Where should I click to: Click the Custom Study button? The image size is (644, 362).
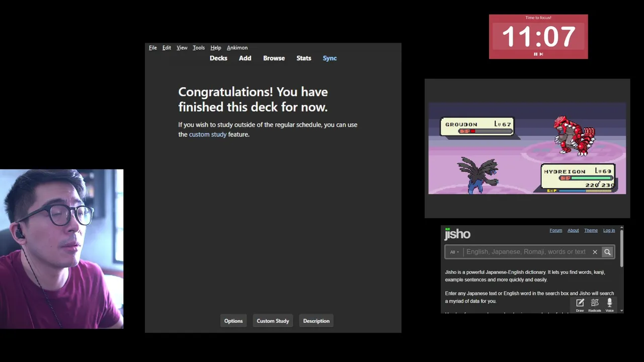click(273, 321)
